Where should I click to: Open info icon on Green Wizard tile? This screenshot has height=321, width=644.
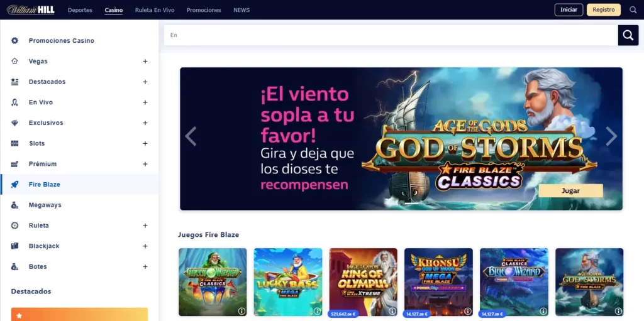pos(241,311)
